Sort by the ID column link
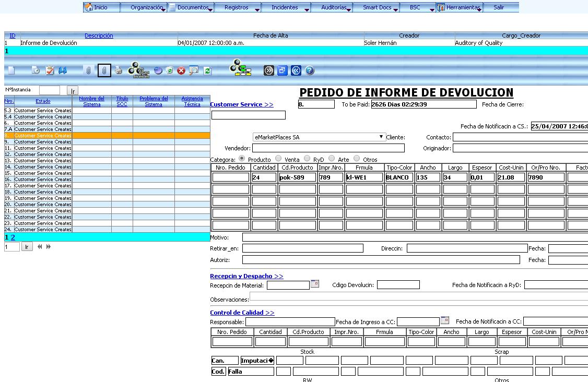The width and height of the screenshot is (588, 382). click(13, 35)
